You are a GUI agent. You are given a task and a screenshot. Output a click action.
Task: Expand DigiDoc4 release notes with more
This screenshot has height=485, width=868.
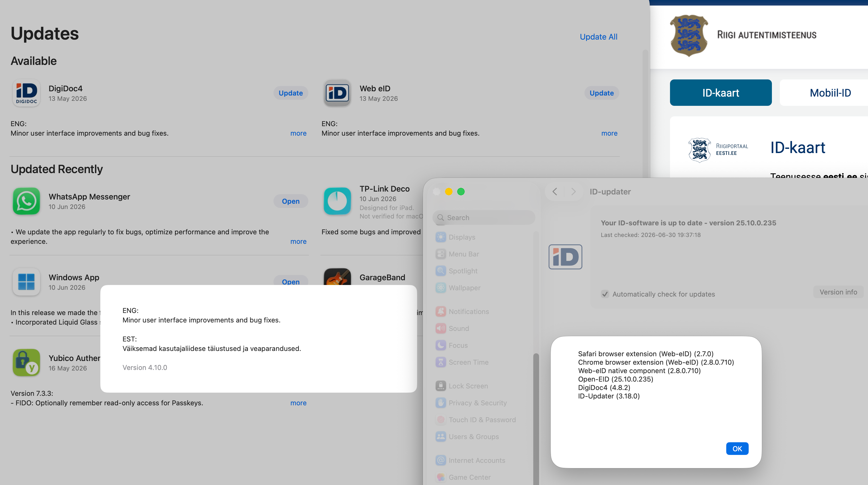[298, 133]
